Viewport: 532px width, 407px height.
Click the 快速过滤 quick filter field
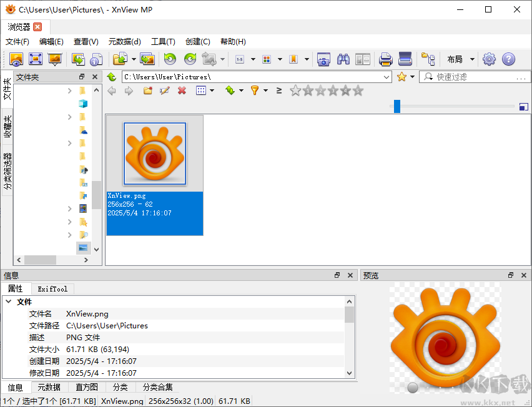(x=475, y=77)
